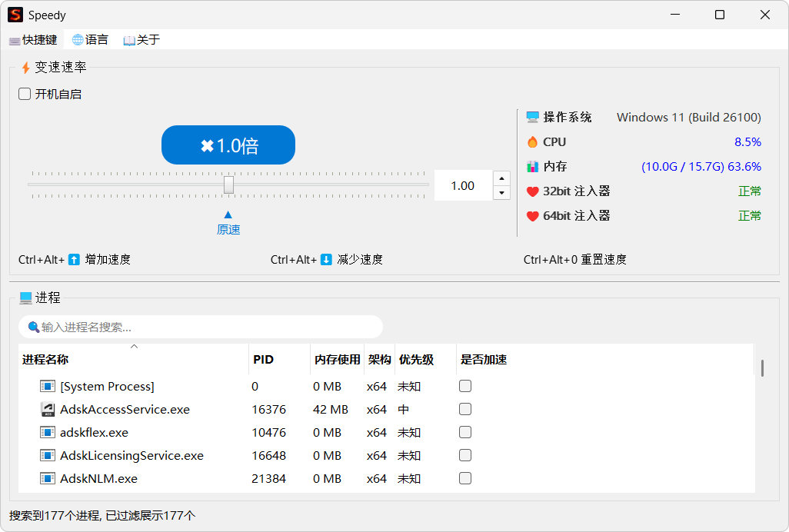The image size is (789, 532).
Task: Click the monitor icon beside 操作系统
Action: click(x=533, y=116)
